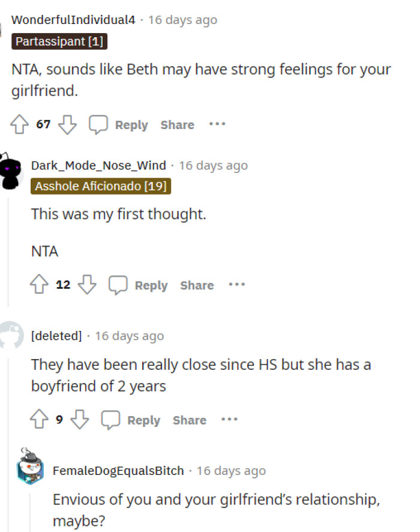Open more options on the [deleted] comment

(229, 420)
